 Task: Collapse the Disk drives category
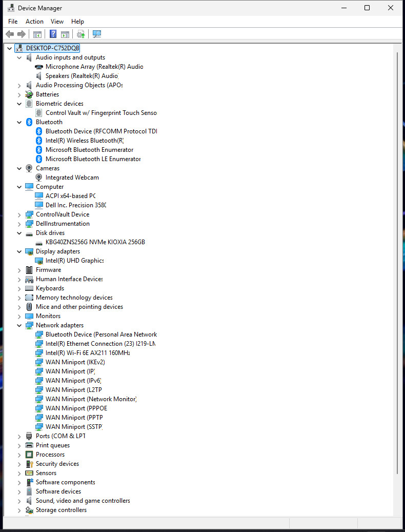pyautogui.click(x=19, y=233)
